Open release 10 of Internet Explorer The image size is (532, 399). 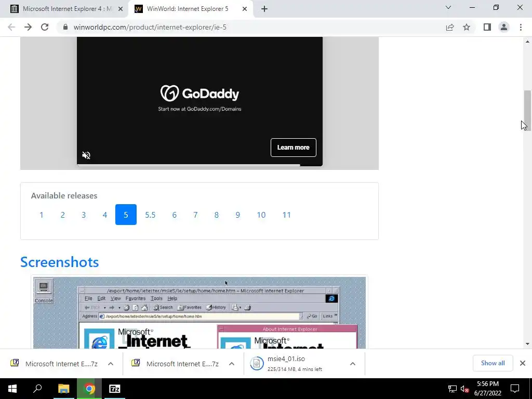(x=261, y=215)
